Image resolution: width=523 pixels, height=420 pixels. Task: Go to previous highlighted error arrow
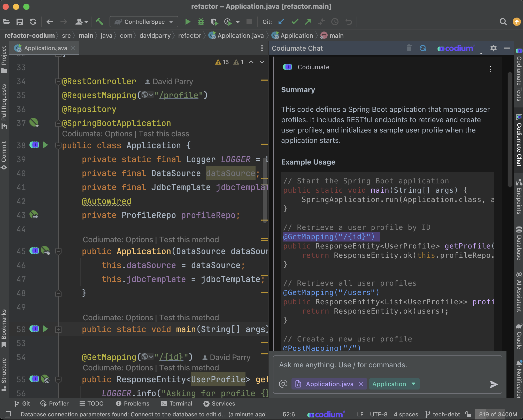tap(251, 62)
